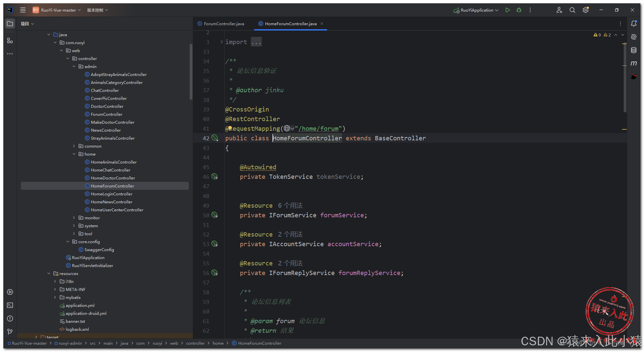This screenshot has width=644, height=352.
Task: Jump to next highlighted problem arrow
Action: [x=623, y=35]
